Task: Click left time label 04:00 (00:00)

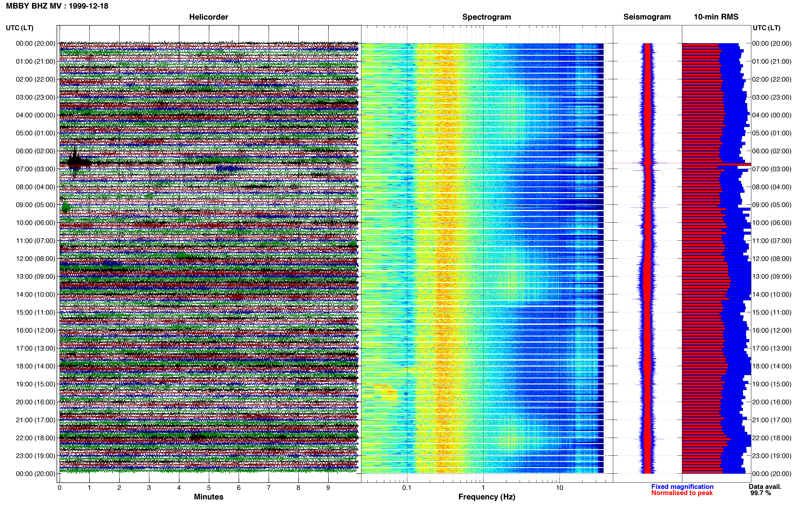Action: pyautogui.click(x=36, y=115)
